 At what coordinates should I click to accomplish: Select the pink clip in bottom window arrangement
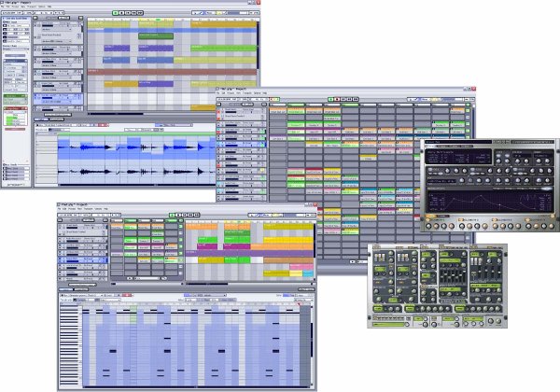(301, 266)
